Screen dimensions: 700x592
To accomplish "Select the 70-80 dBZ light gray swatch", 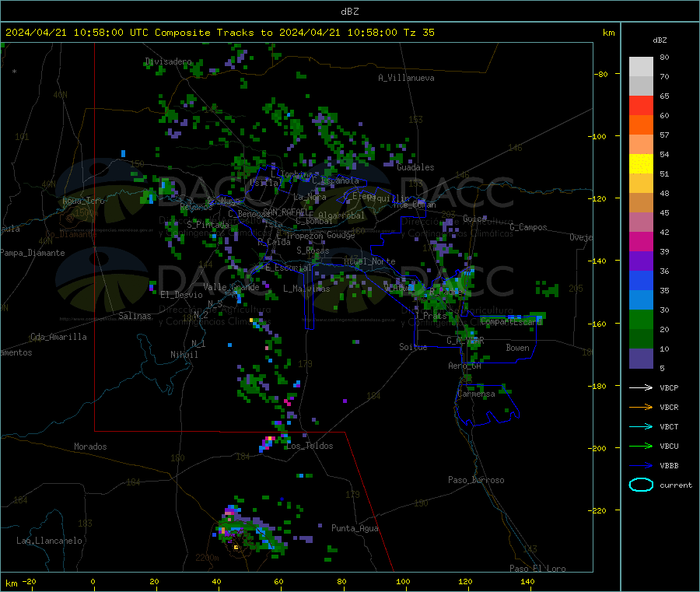I will point(641,67).
